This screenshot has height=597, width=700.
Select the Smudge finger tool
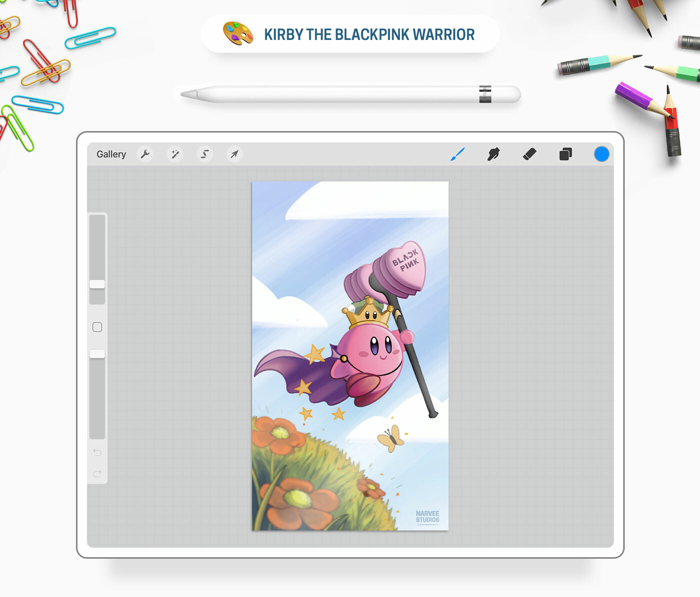[493, 154]
